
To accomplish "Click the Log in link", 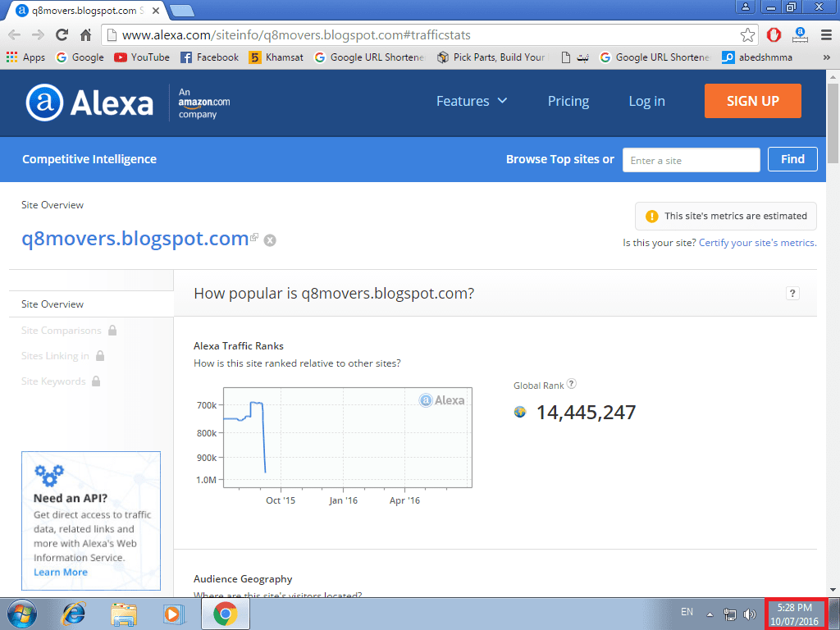I will [646, 101].
